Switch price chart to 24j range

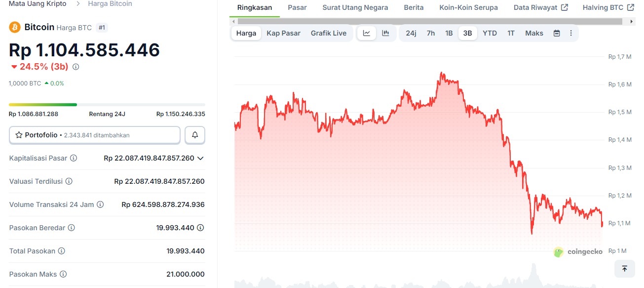tap(411, 33)
